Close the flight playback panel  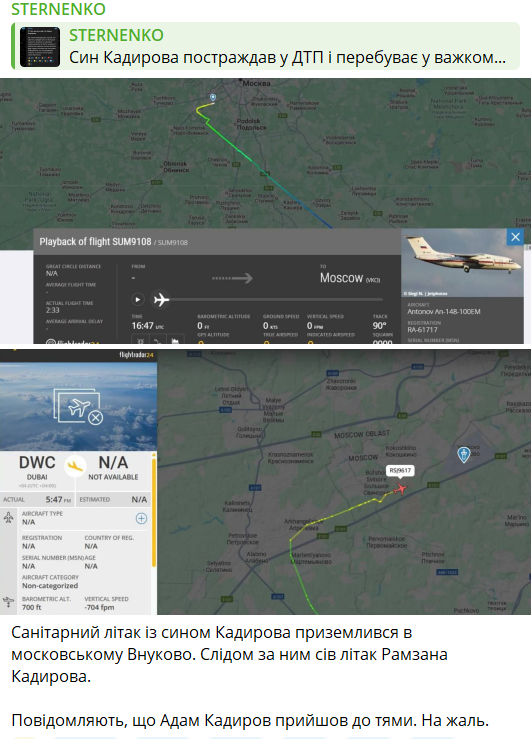point(515,237)
